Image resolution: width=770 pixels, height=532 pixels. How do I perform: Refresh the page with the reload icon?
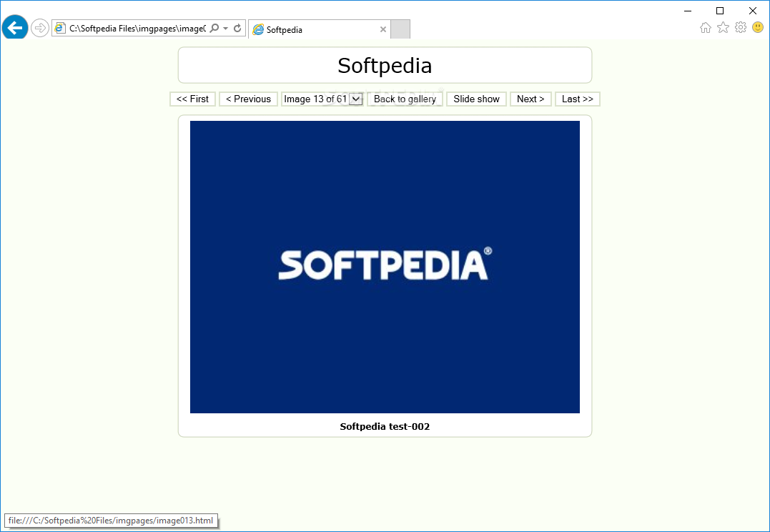[237, 29]
